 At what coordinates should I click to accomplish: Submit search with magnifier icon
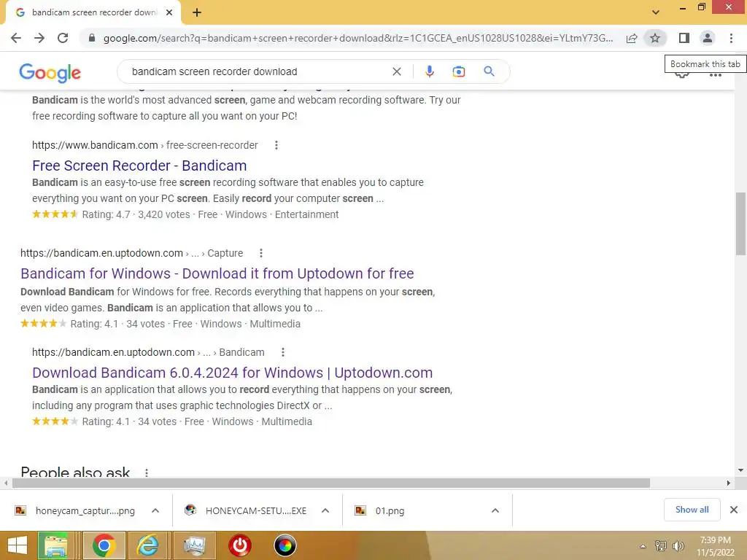(x=489, y=71)
